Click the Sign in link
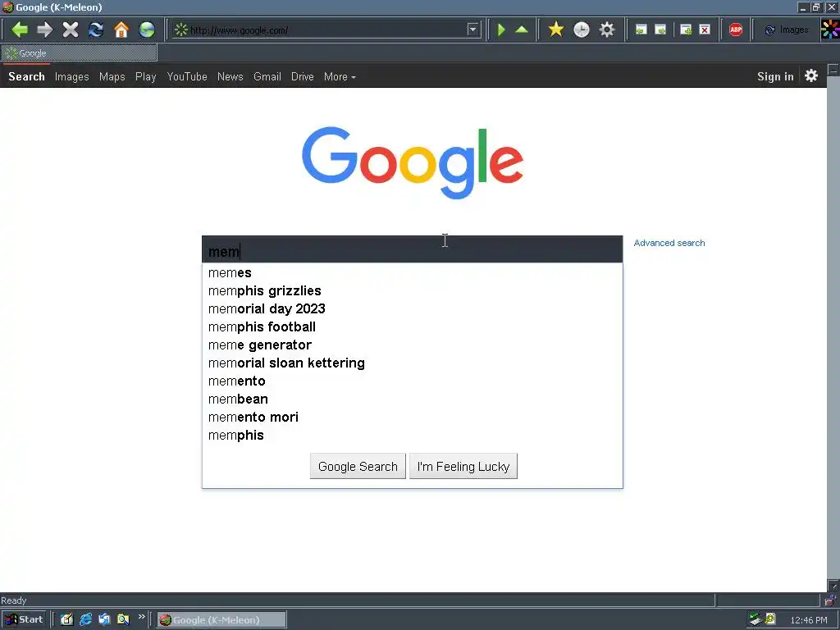The width and height of the screenshot is (840, 630). 775,76
